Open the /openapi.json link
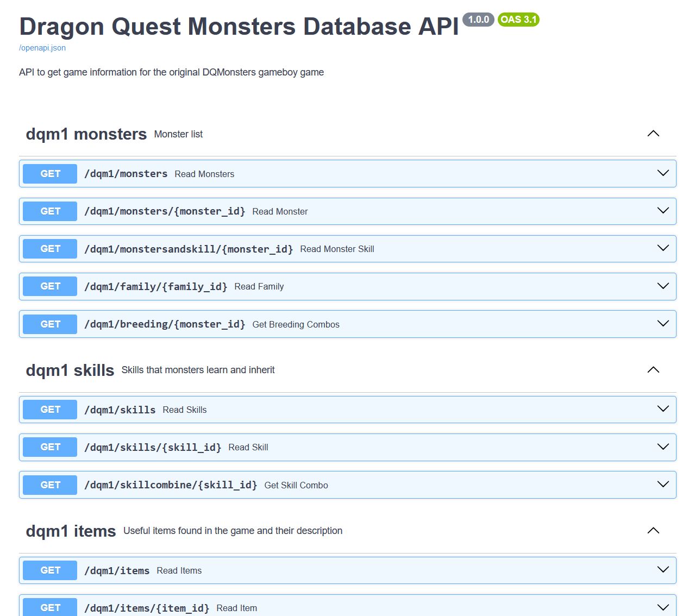The image size is (695, 616). 42,48
